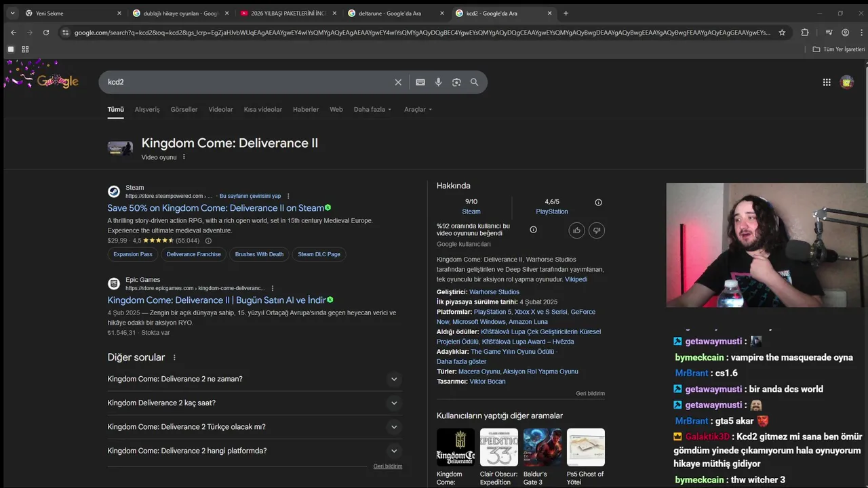Switch to the Kısa videolar tab

click(263, 109)
